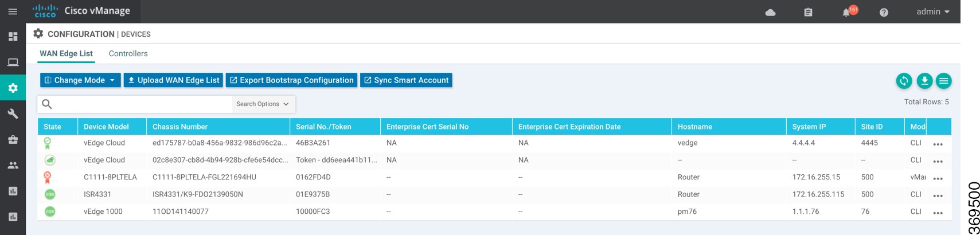Viewport: 980px width, 235px height.
Task: Click certificate state icon for vedge row
Action: 48,143
